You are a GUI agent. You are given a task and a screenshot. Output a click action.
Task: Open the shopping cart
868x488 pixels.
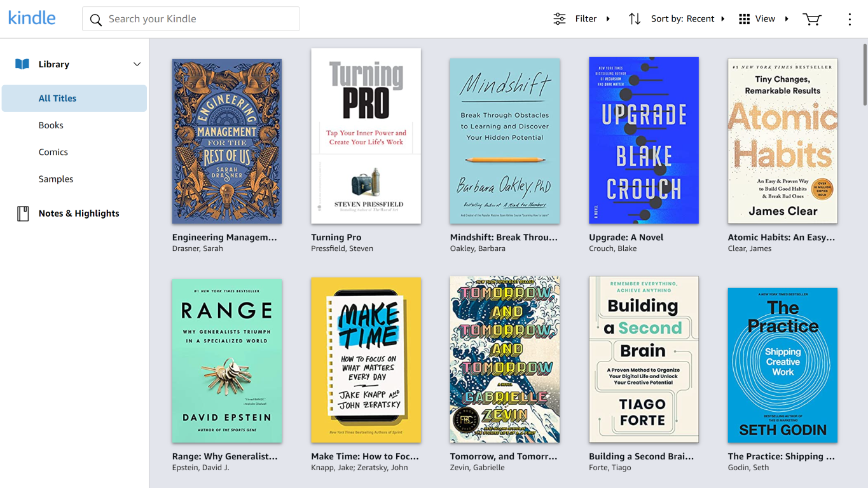tap(811, 19)
